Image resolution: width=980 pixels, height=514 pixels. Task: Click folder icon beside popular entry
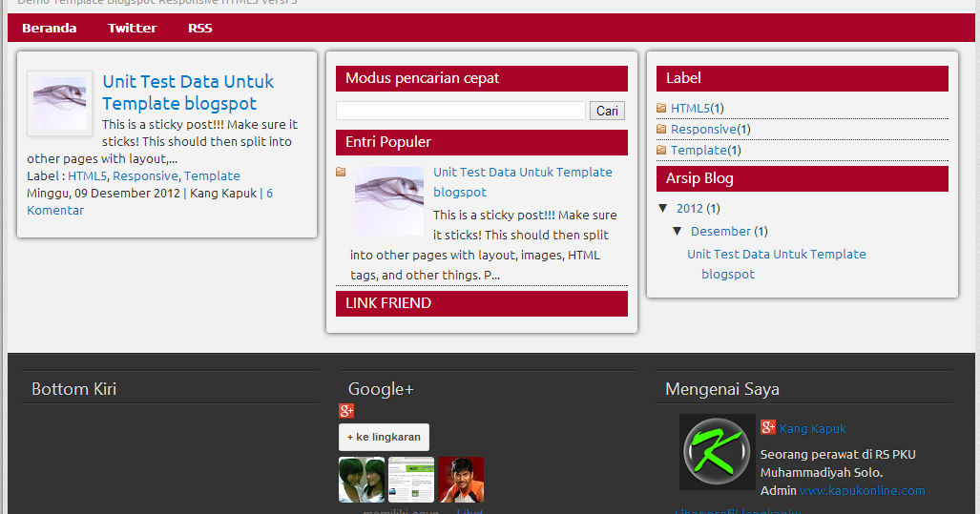(341, 172)
